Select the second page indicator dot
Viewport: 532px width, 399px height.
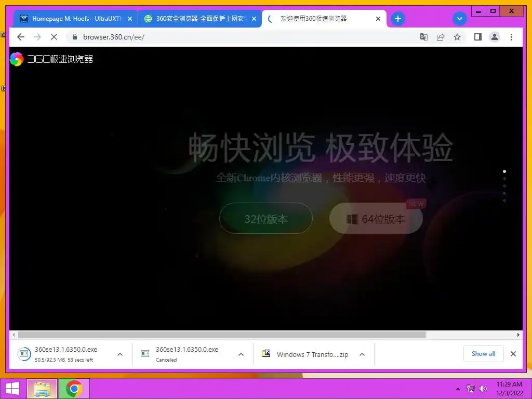coord(504,179)
